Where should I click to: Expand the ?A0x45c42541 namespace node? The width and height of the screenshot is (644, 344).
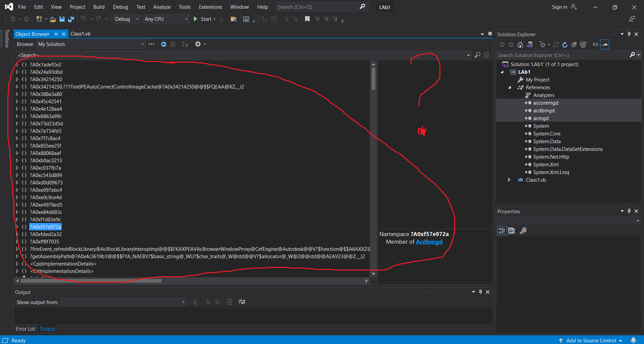click(x=17, y=102)
